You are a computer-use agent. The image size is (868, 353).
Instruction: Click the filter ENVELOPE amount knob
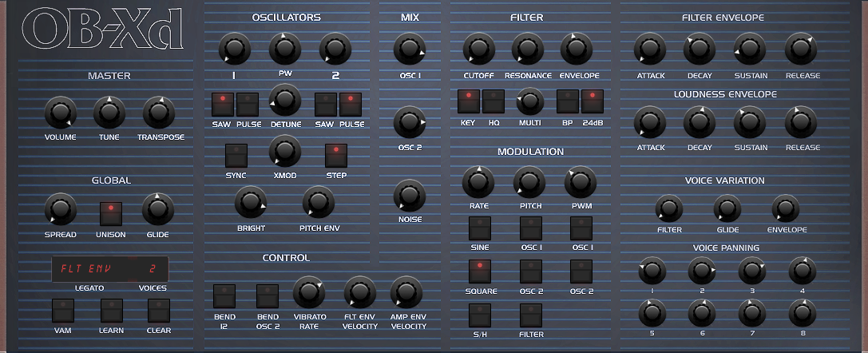tap(577, 49)
